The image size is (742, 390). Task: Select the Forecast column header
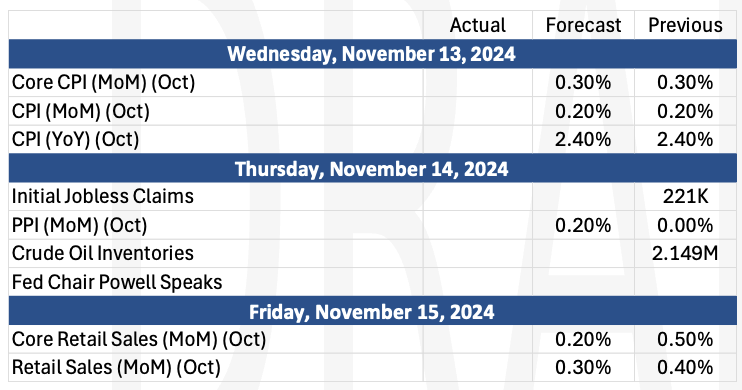pos(583,25)
